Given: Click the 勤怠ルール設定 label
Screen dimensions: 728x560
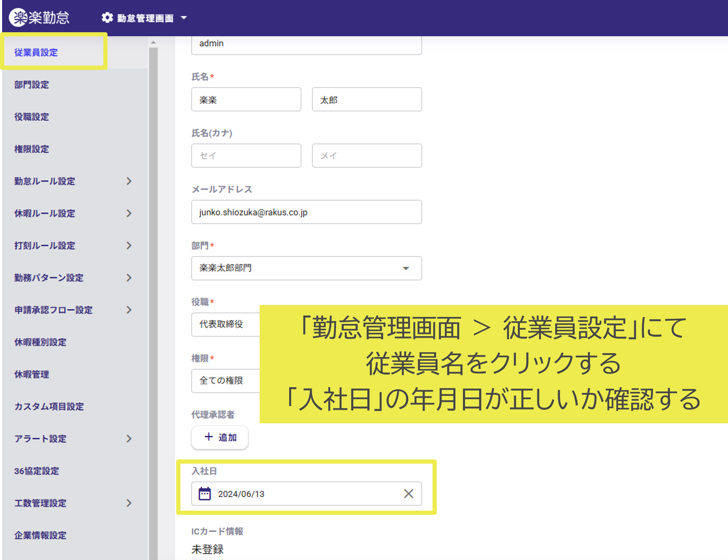Looking at the screenshot, I should 45,181.
